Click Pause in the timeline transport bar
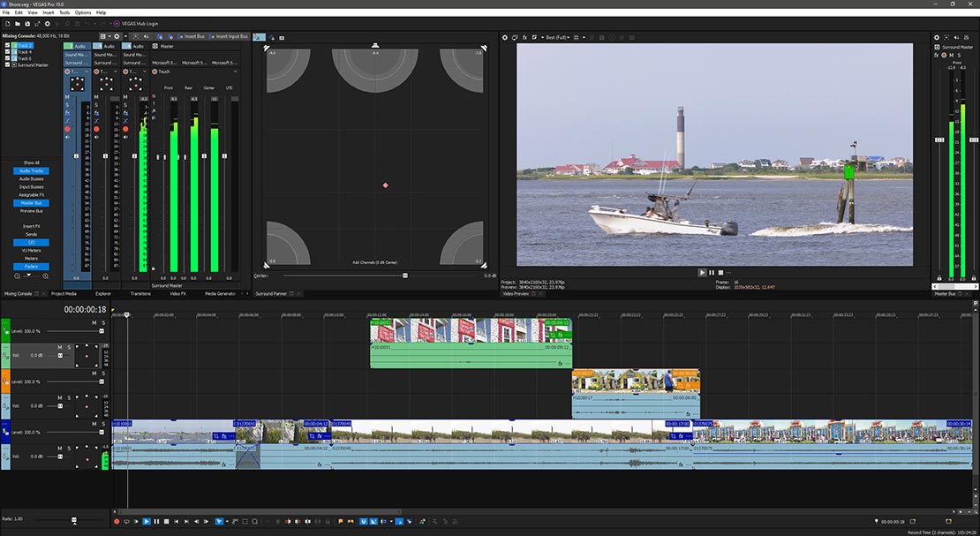Viewport: 980px width, 536px height. point(156,521)
